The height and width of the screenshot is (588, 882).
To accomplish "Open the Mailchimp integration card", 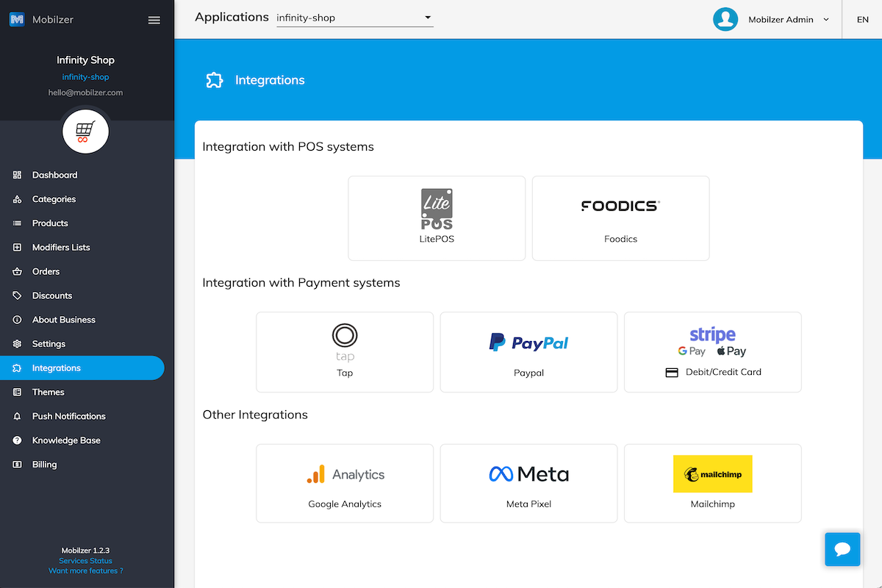I will tap(712, 484).
